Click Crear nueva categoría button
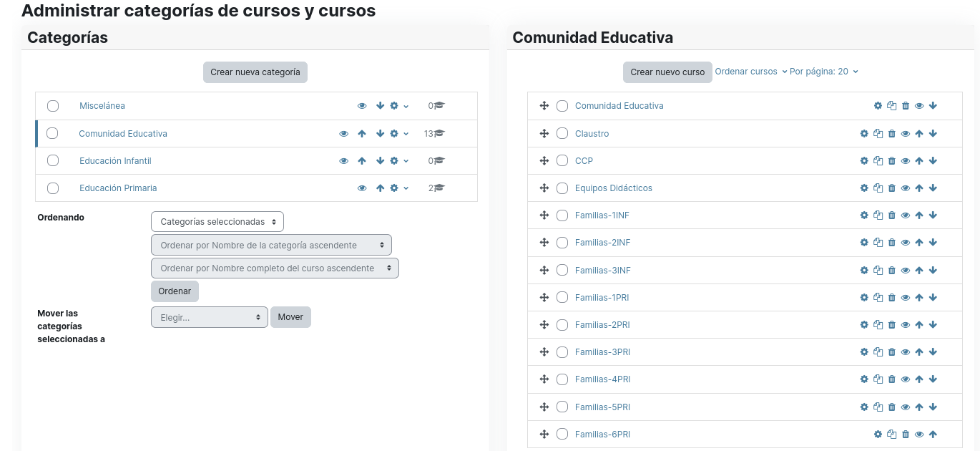The width and height of the screenshot is (980, 451). coord(255,72)
